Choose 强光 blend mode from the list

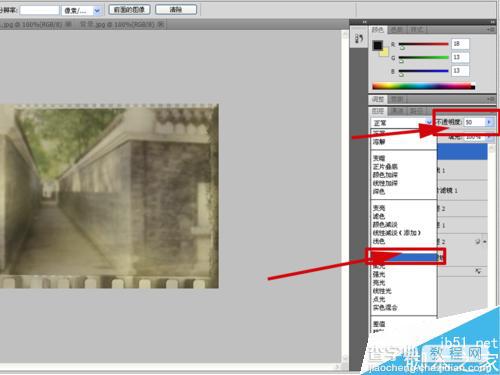pos(379,274)
